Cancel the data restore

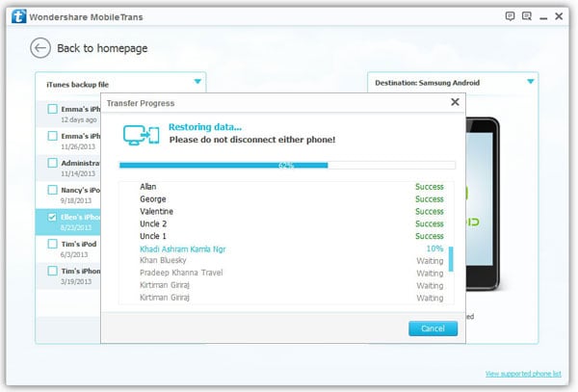[x=433, y=328]
